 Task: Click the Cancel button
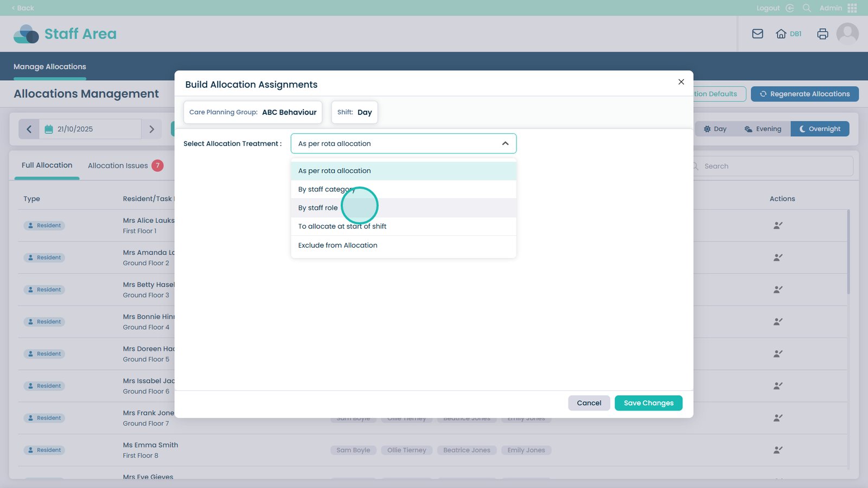click(x=589, y=403)
